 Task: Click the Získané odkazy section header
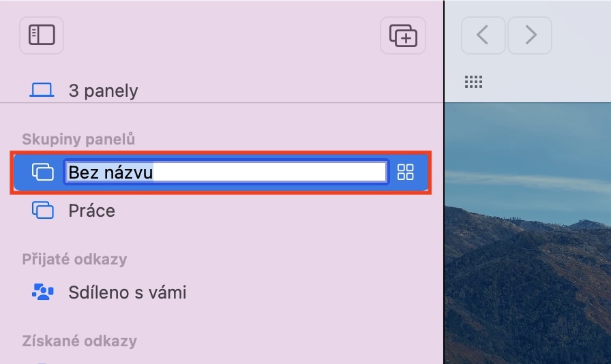(79, 341)
